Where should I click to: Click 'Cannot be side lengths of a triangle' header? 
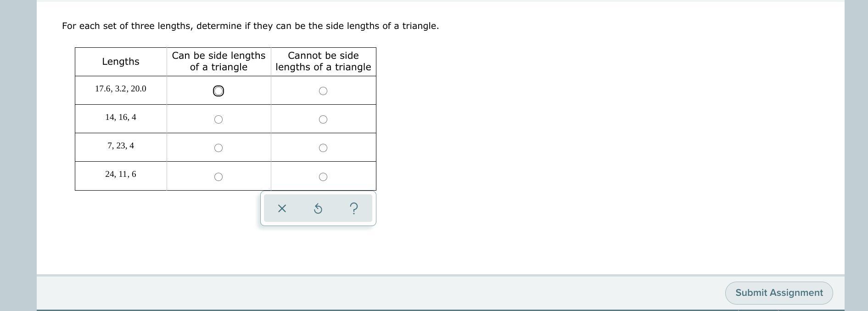323,61
